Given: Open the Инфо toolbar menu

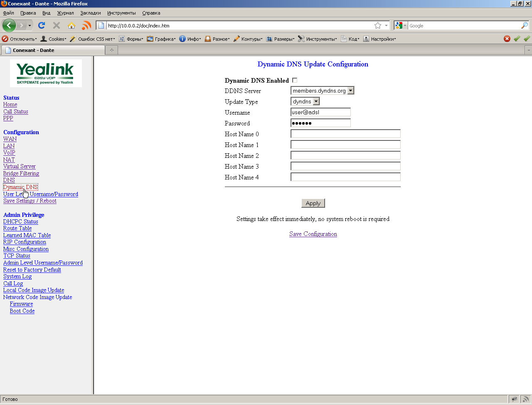Looking at the screenshot, I should 190,39.
